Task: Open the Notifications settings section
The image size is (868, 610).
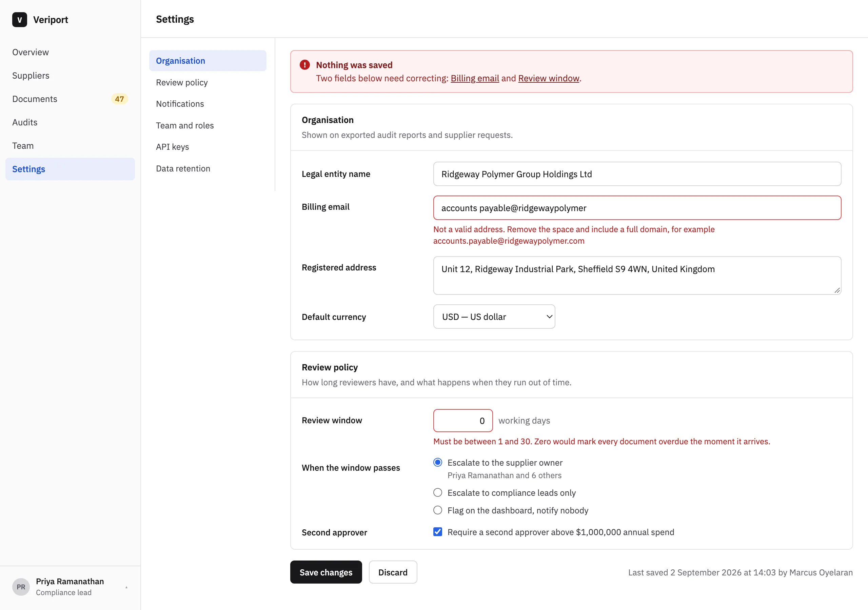Action: coord(208,104)
